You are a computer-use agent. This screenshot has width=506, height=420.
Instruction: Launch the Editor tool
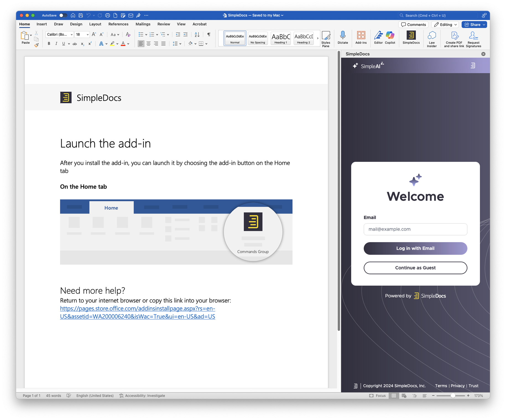point(378,38)
